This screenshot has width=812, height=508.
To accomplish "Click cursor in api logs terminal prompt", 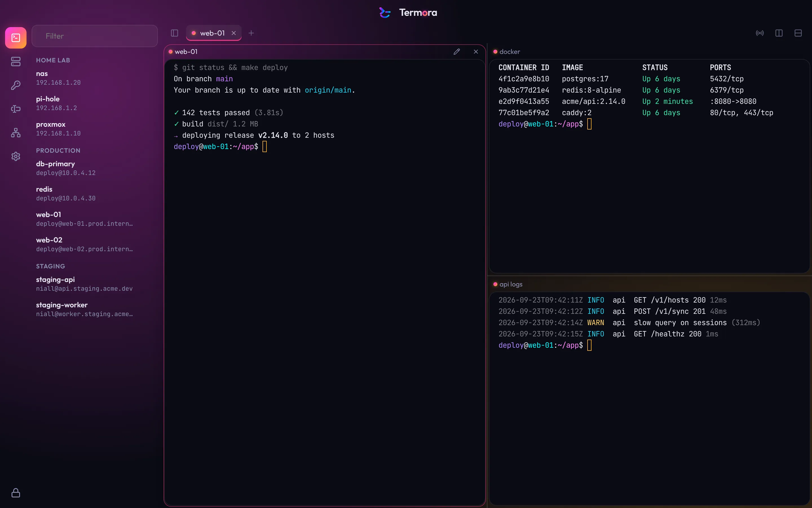I will pos(589,345).
